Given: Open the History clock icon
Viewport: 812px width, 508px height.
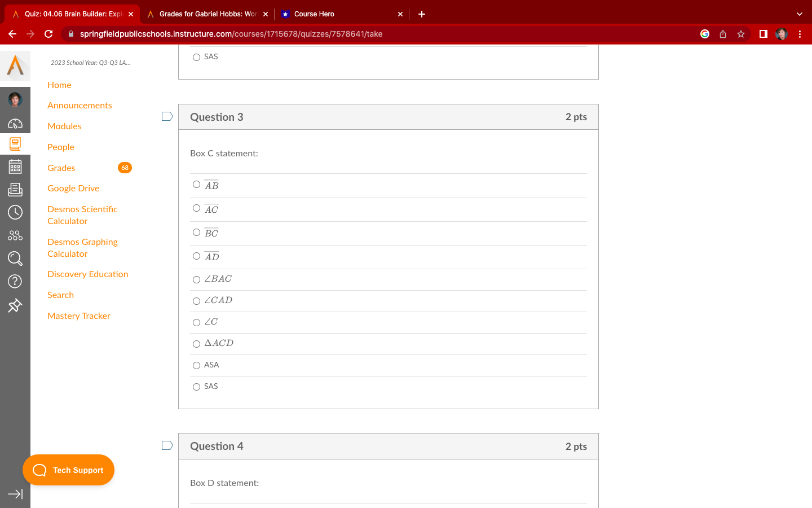Looking at the screenshot, I should 15,212.
